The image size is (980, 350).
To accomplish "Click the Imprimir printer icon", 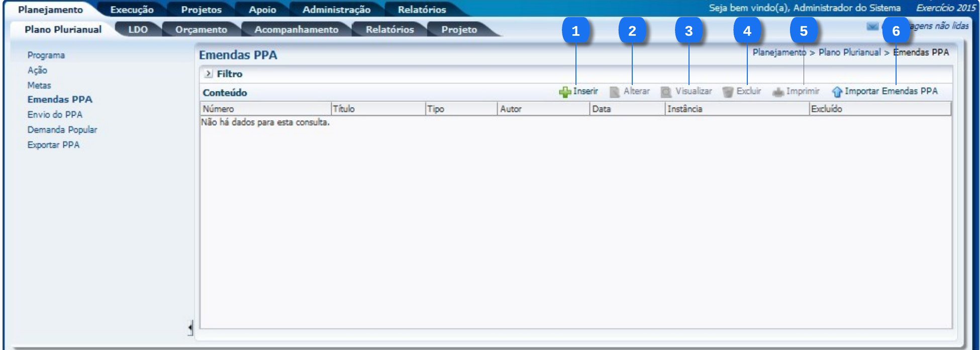I will click(778, 92).
